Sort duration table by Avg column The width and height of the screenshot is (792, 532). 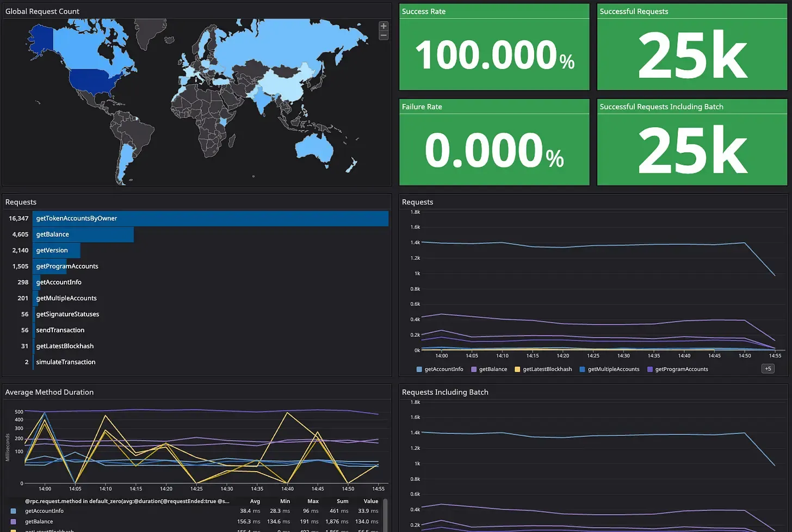255,502
